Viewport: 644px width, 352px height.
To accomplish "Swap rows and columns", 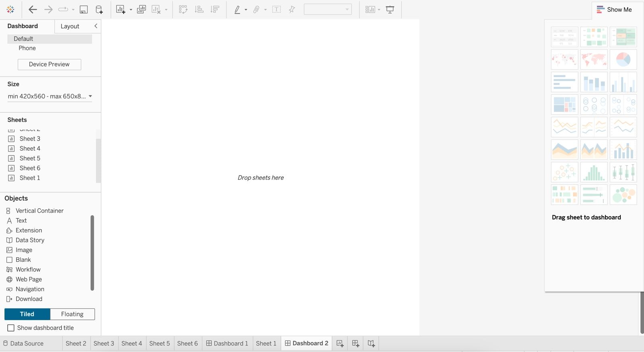I will coord(183,9).
